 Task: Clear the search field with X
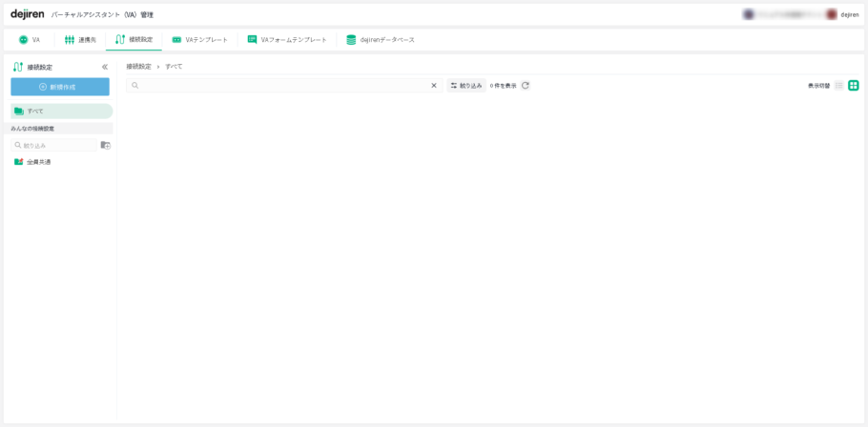pos(434,86)
